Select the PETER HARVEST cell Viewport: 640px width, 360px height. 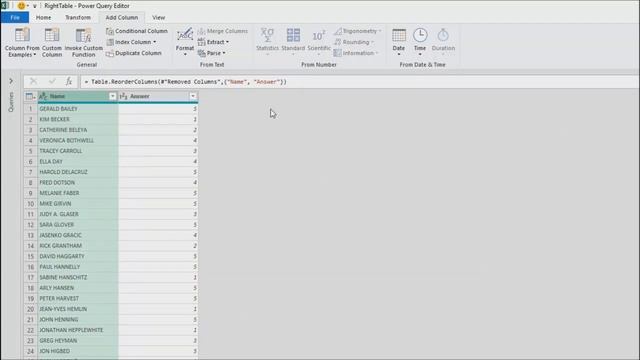click(x=78, y=298)
